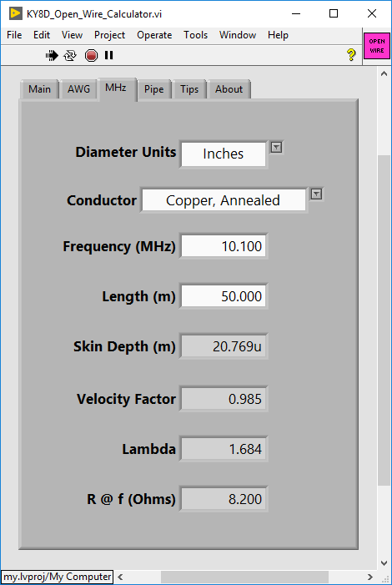Viewport: 392px width, 585px height.
Task: Click the Frequency (MHz) input field
Action: coord(224,246)
